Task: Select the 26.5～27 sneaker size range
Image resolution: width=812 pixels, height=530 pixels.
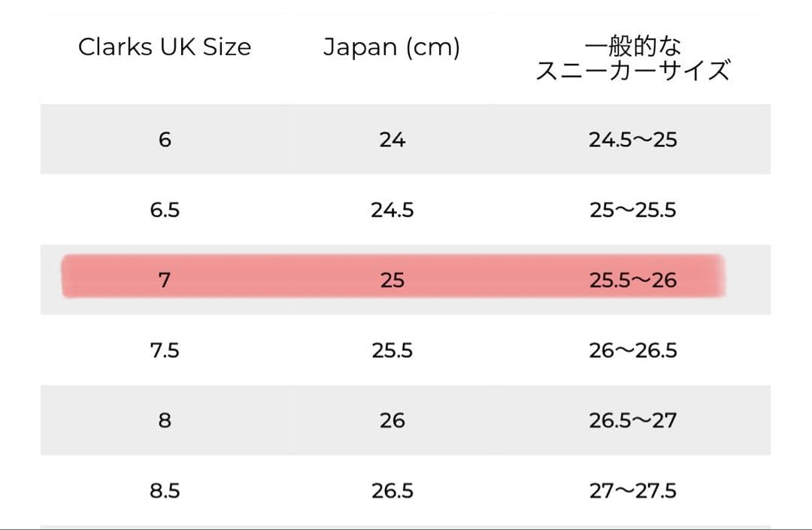Action: pyautogui.click(x=632, y=420)
